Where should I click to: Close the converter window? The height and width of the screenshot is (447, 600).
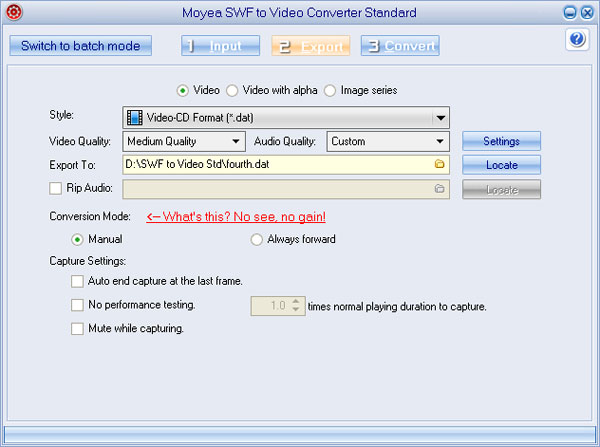pos(587,13)
